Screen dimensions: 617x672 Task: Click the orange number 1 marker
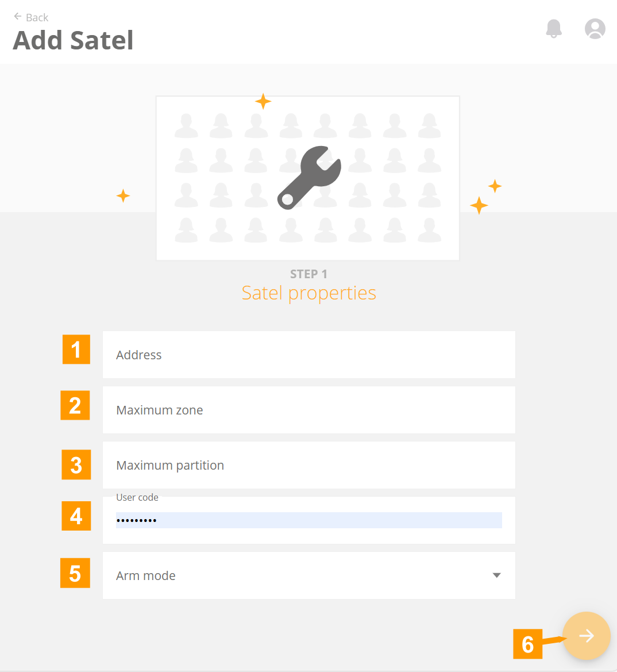tap(76, 350)
